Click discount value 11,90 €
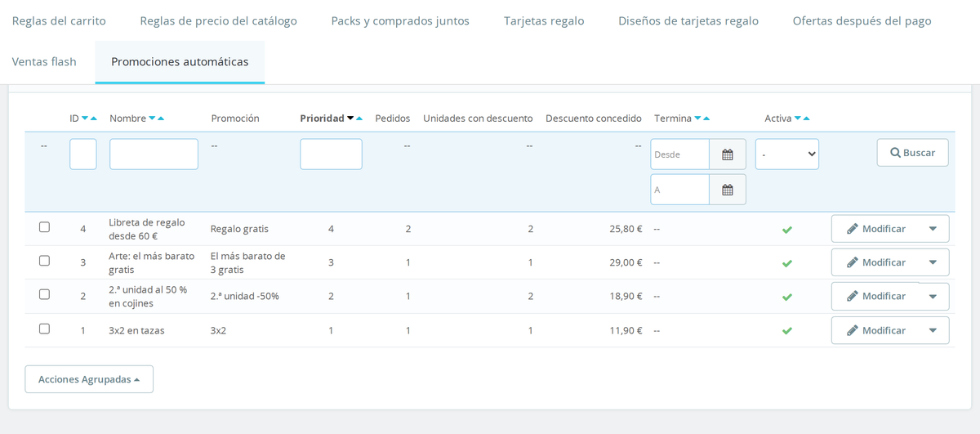This screenshot has width=980, height=434. [x=626, y=330]
